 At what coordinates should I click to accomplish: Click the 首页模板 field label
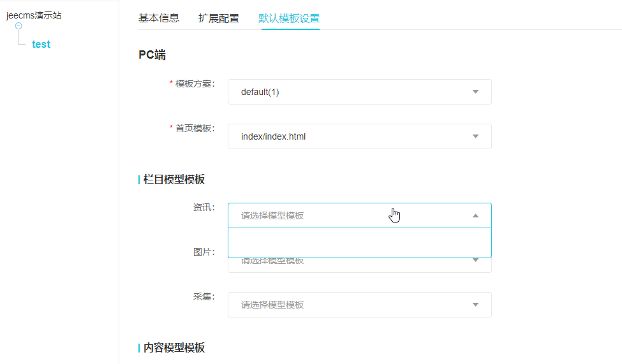point(195,128)
